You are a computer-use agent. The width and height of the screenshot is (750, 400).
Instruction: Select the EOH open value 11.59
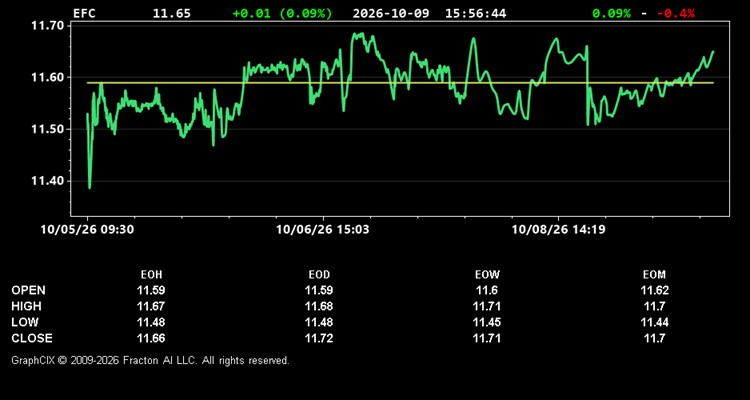[151, 290]
